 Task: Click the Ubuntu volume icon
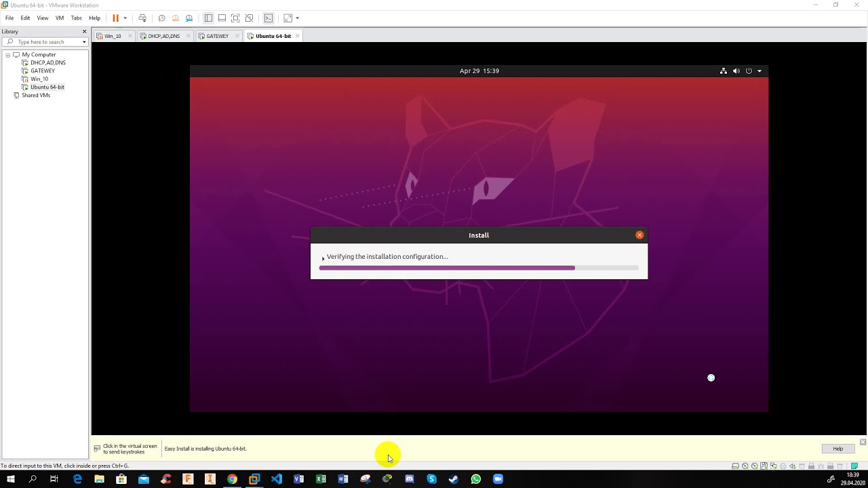pos(736,70)
